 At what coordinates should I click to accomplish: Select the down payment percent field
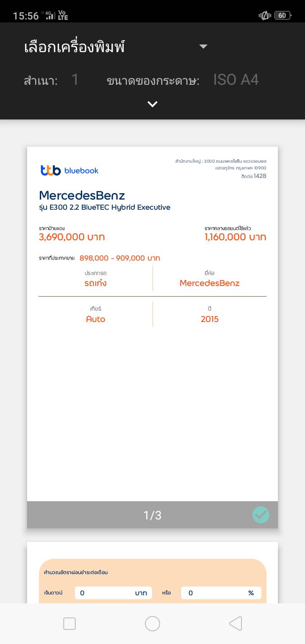(x=221, y=593)
